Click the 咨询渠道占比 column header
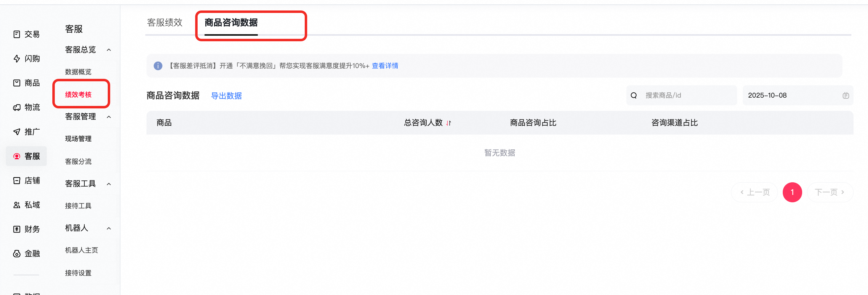The width and height of the screenshot is (868, 295). coord(675,123)
